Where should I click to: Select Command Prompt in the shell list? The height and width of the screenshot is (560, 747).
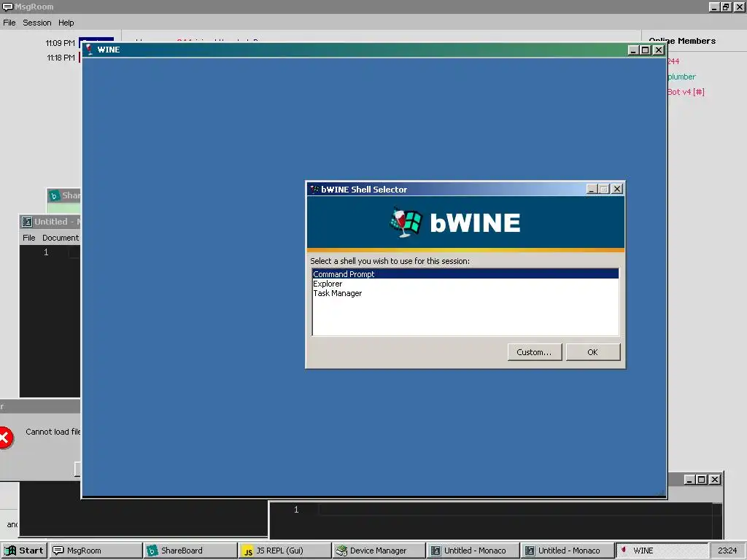click(x=465, y=274)
